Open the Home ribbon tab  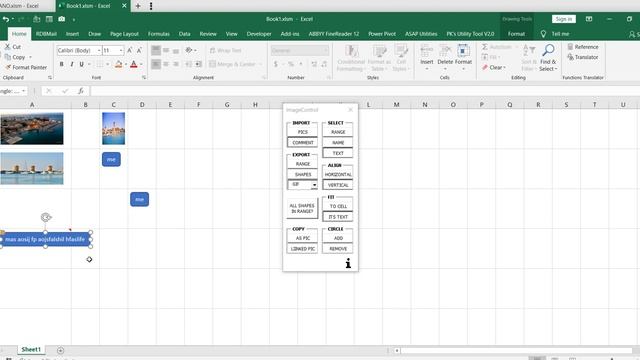[19, 34]
